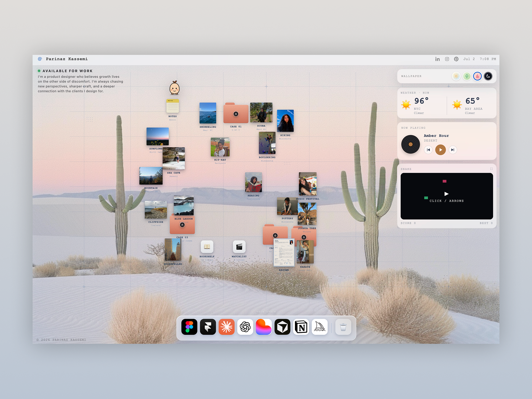Click the peach character mascot
This screenshot has width=532, height=399.
pyautogui.click(x=174, y=88)
